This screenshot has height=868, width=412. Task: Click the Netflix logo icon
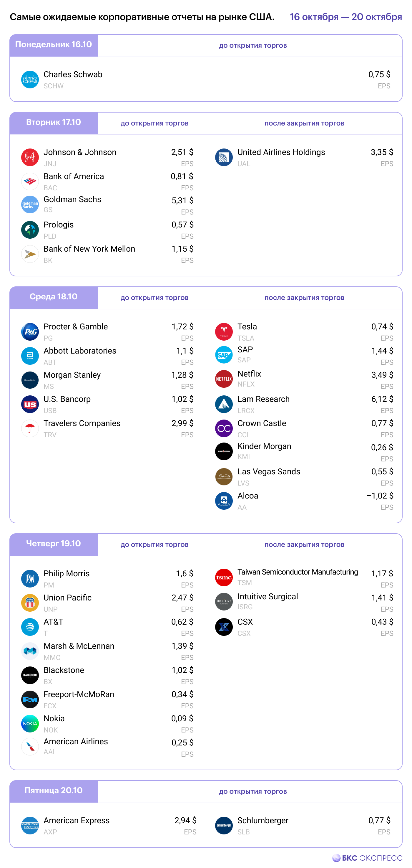tap(224, 379)
